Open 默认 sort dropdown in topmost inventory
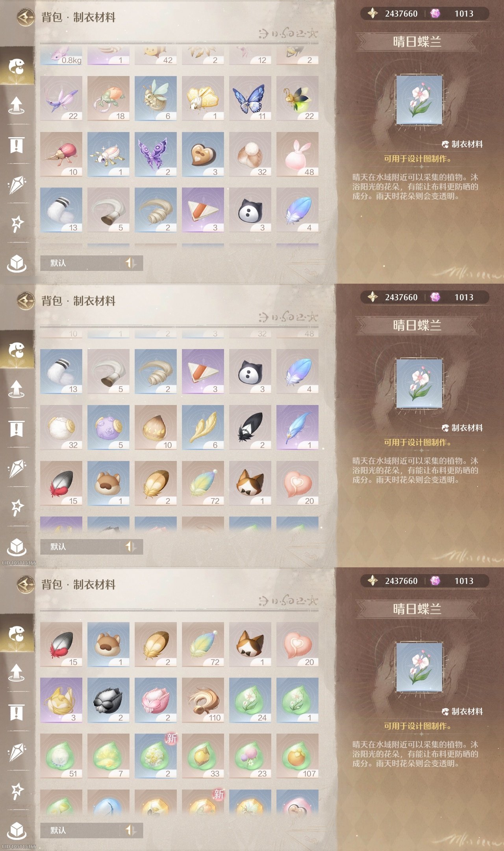The height and width of the screenshot is (851, 504). [80, 263]
